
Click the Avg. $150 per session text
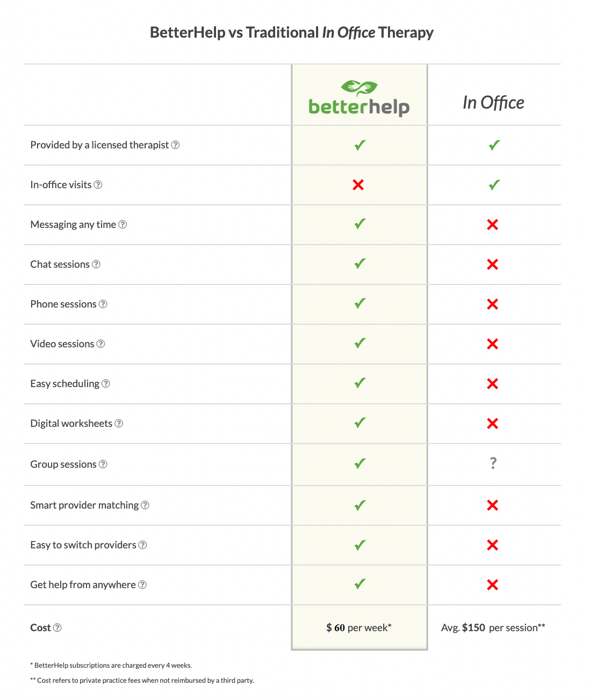[x=493, y=628]
